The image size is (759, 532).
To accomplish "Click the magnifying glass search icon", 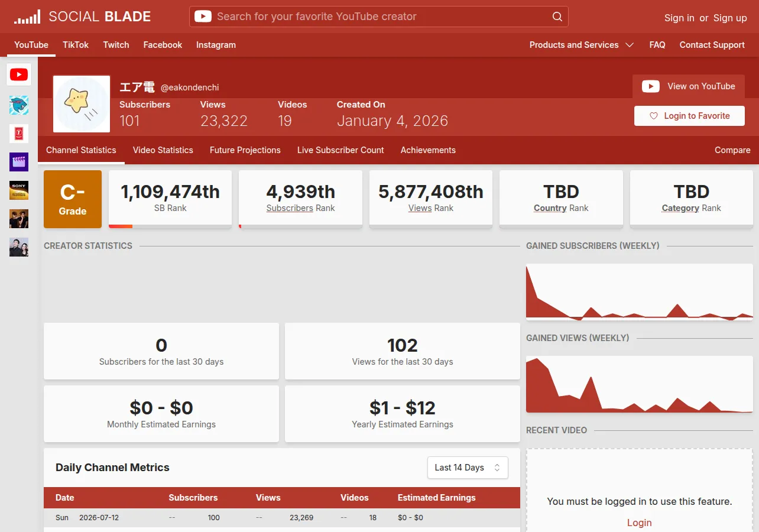I will (557, 17).
